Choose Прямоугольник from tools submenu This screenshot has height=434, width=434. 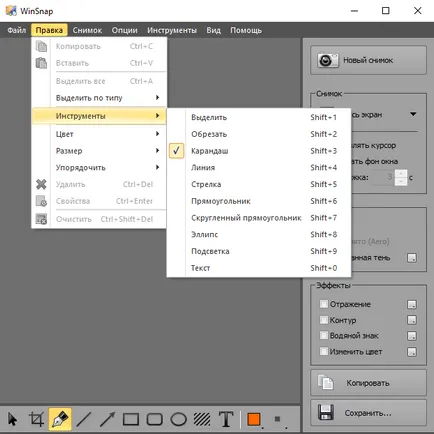[259, 201]
